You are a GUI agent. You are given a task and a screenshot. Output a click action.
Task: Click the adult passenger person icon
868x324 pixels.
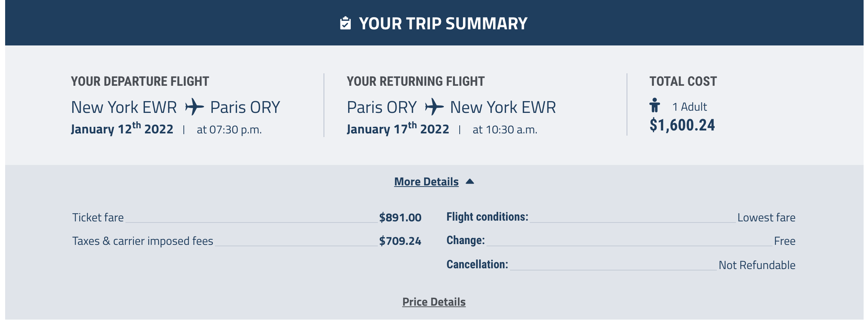654,106
